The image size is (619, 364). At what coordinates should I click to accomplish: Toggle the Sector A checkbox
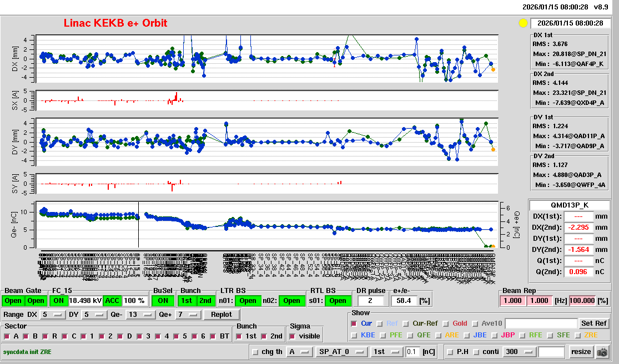(8, 336)
